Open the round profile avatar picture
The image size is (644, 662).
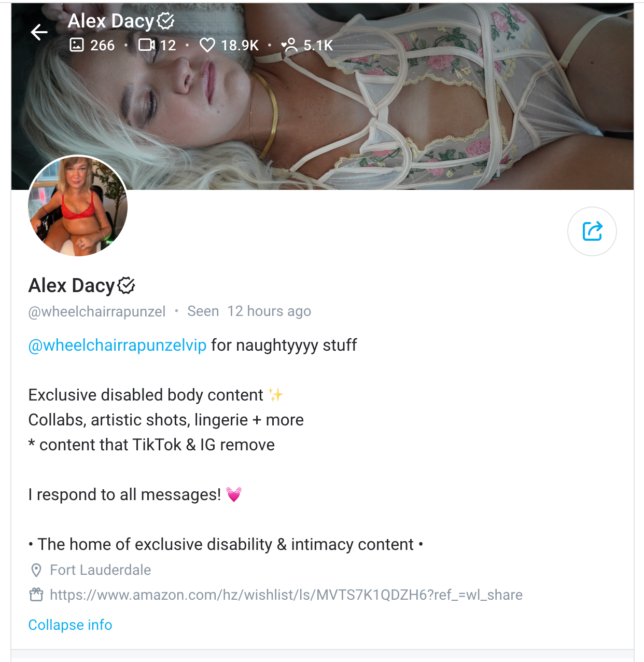tap(78, 206)
